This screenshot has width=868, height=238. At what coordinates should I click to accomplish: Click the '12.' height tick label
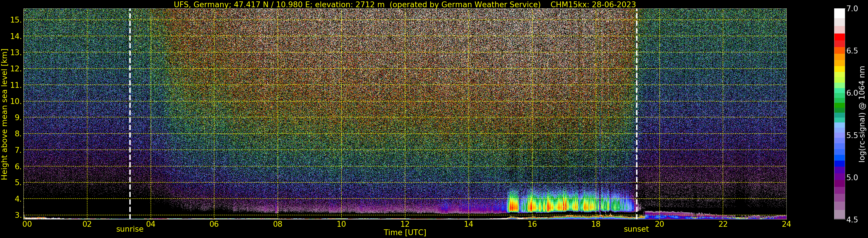[x=16, y=69]
